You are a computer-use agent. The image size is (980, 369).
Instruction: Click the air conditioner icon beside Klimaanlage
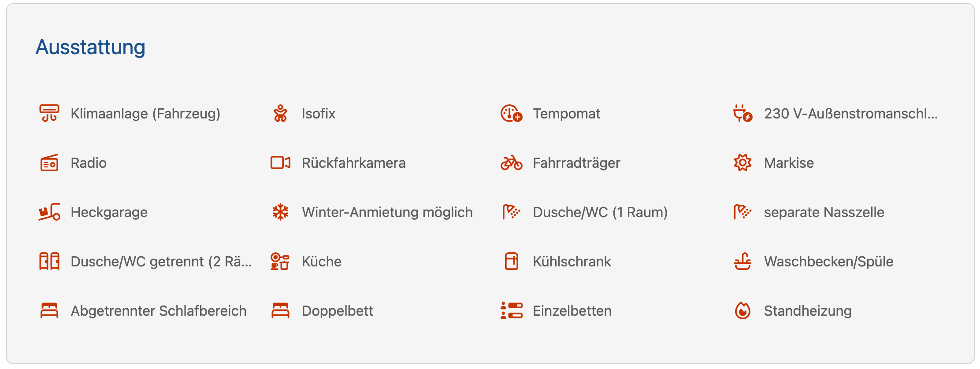(x=49, y=114)
